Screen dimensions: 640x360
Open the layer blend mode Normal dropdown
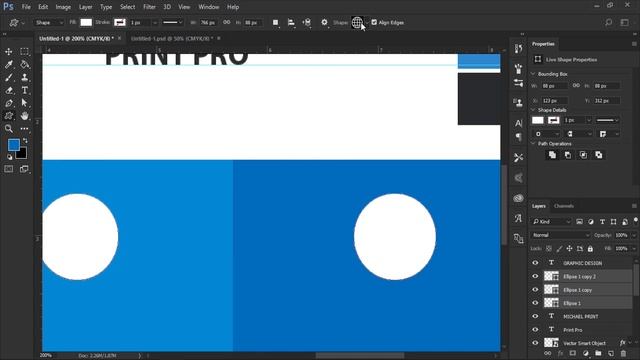tap(560, 235)
